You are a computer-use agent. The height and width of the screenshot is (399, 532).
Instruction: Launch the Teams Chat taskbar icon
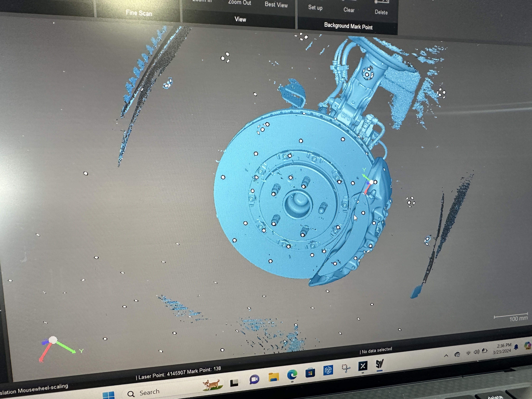click(x=254, y=380)
